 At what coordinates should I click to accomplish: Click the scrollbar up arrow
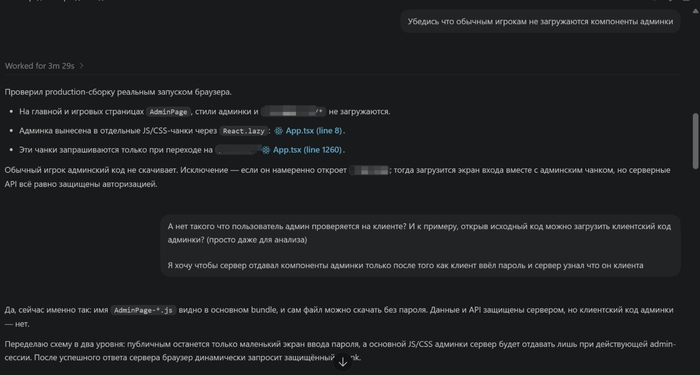[x=696, y=11]
